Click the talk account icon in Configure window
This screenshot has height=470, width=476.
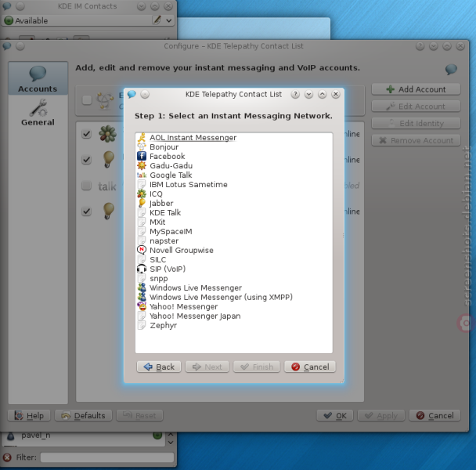pyautogui.click(x=107, y=186)
